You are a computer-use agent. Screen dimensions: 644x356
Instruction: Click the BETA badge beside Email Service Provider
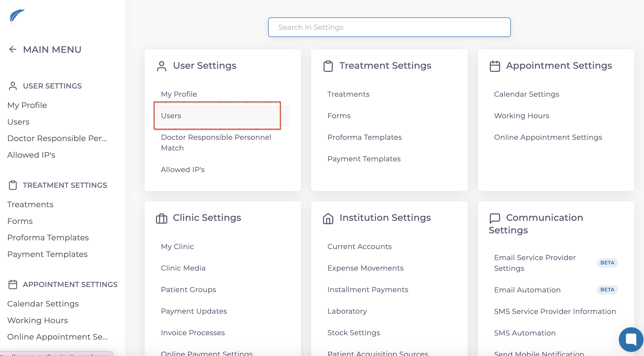(607, 263)
